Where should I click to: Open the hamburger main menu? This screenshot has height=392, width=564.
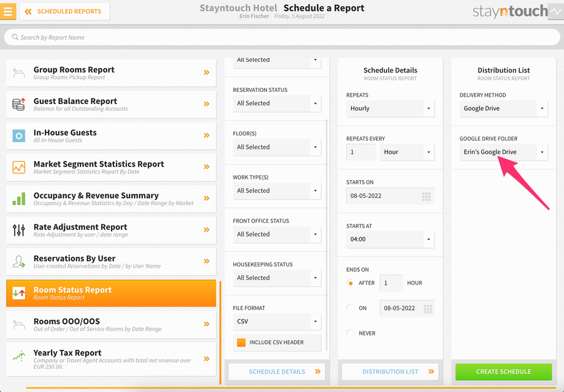[8, 11]
